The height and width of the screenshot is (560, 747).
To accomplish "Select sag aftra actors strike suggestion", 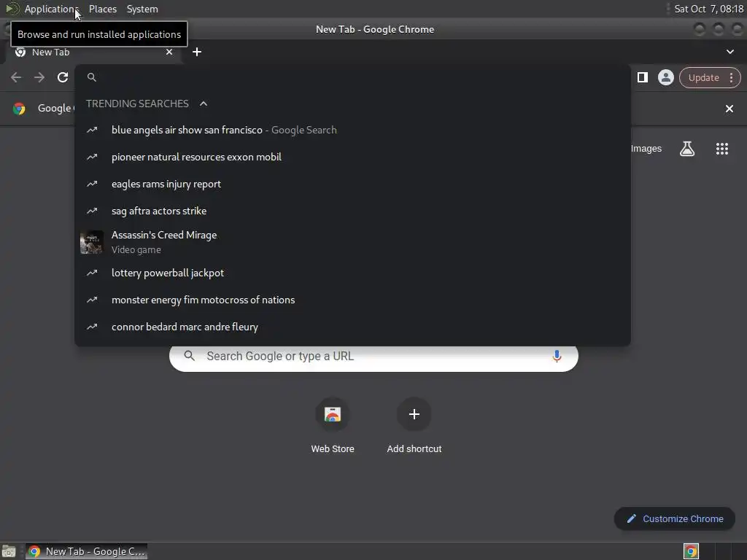I will point(352,211).
